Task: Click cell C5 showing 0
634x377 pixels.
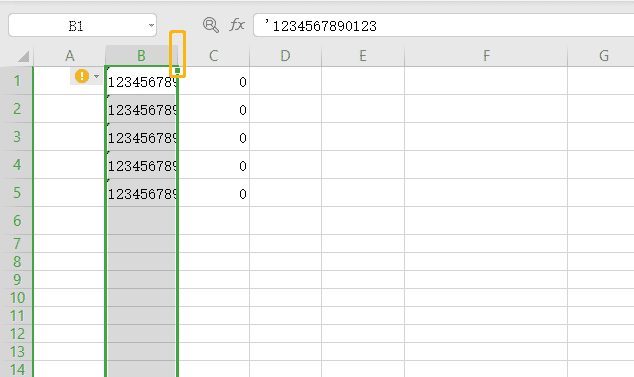Action: click(x=214, y=193)
